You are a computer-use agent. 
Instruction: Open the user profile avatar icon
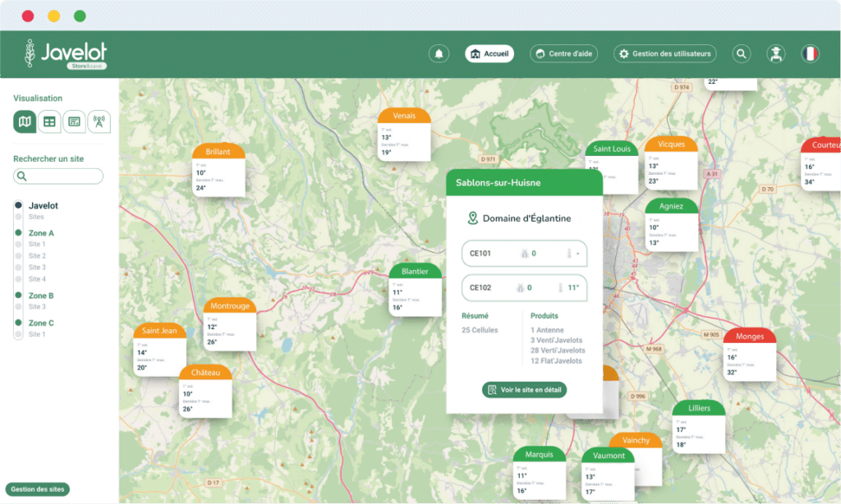pos(774,54)
